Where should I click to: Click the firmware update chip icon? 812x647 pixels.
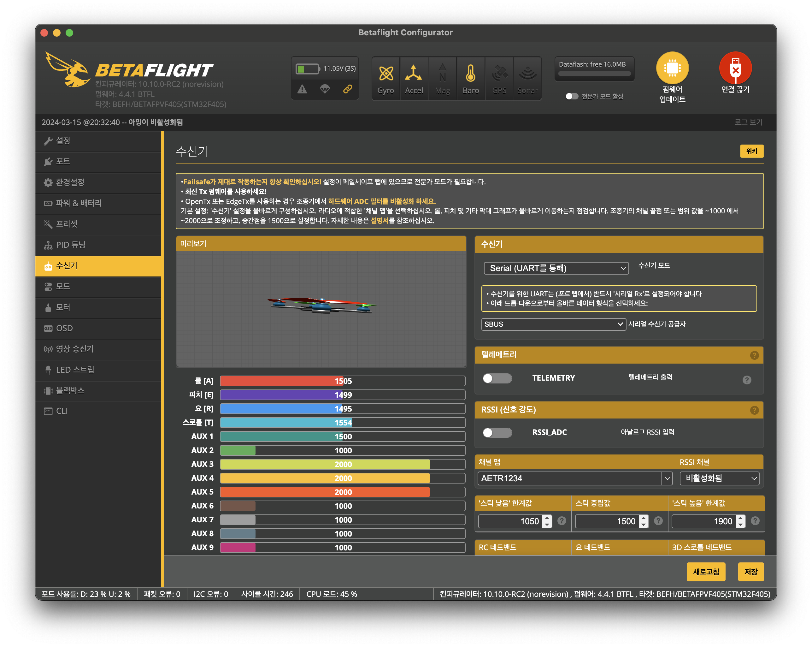click(672, 68)
